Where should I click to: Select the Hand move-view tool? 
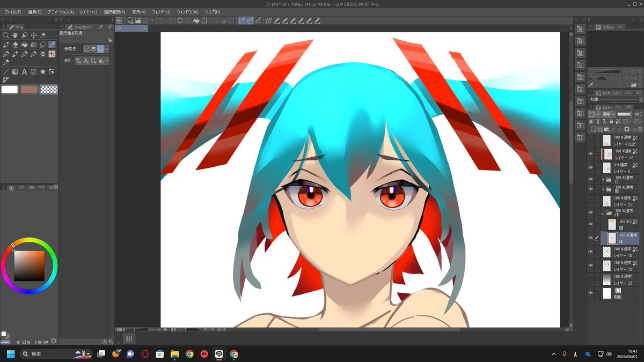pos(15,35)
